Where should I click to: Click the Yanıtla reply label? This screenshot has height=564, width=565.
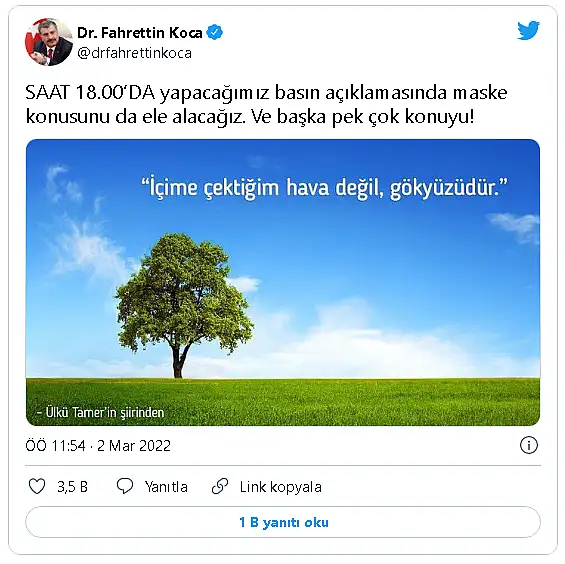166,487
